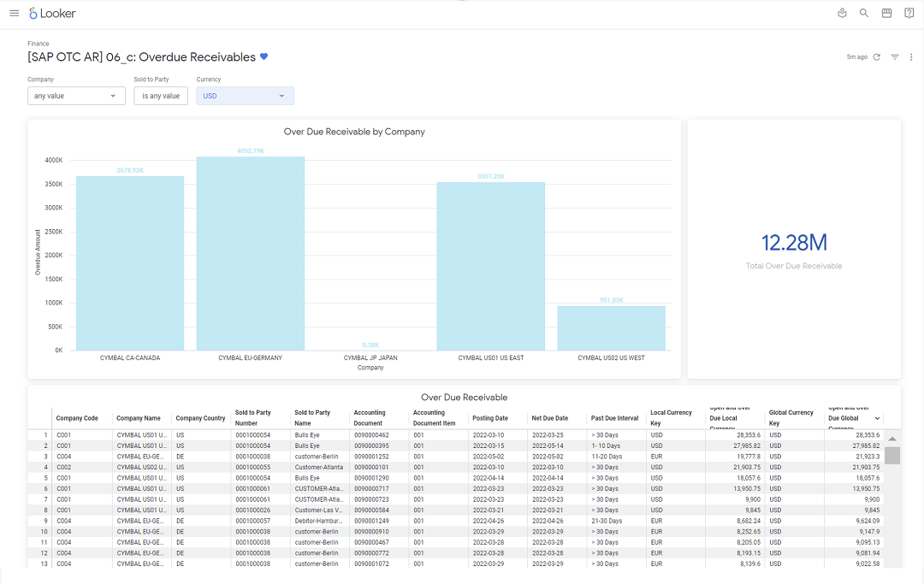Sort by the Company Code column header
924x584 pixels.
tap(77, 418)
